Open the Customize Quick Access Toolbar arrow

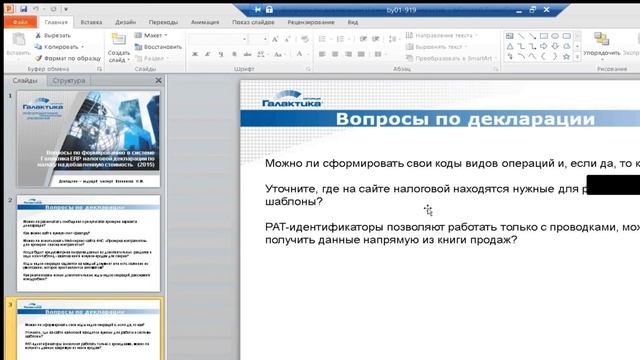[x=66, y=9]
